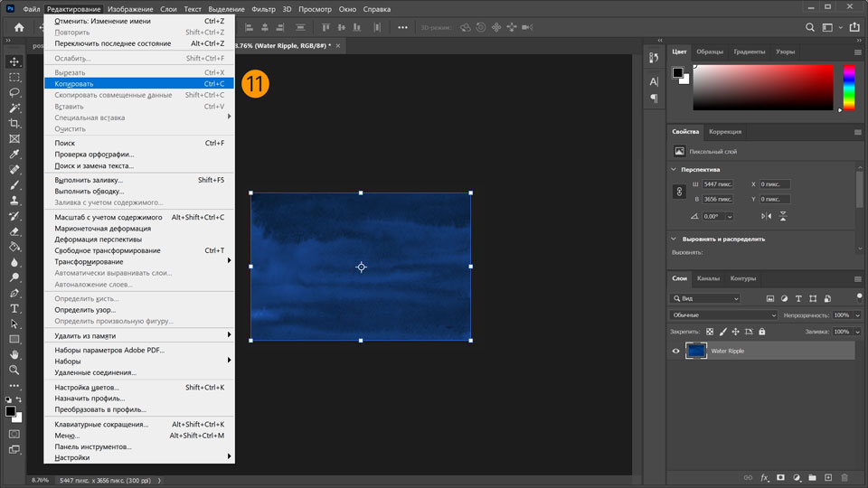This screenshot has height=488, width=868.
Task: Activate the Hand tool
Action: 14,354
